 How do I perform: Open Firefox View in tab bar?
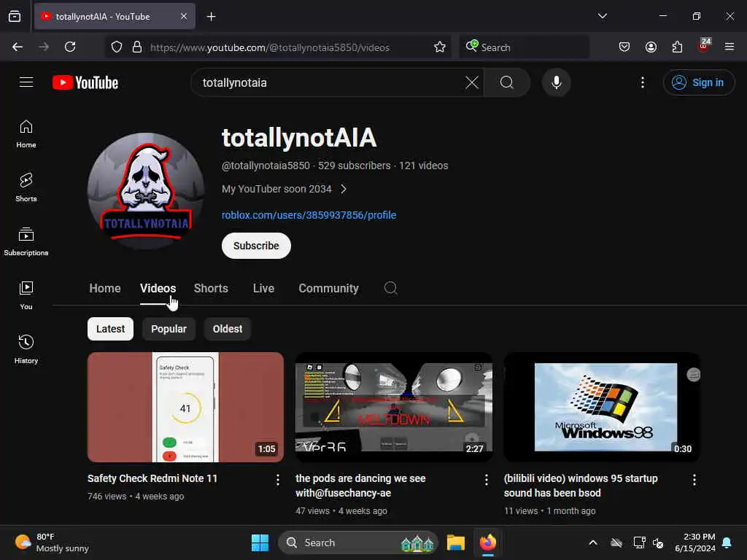pyautogui.click(x=15, y=17)
